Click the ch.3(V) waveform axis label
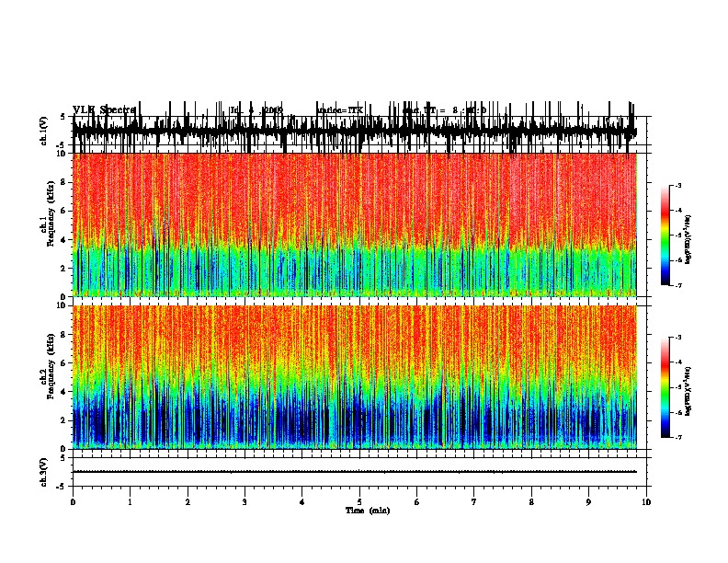Viewport: 728px width, 563px height. coord(44,472)
